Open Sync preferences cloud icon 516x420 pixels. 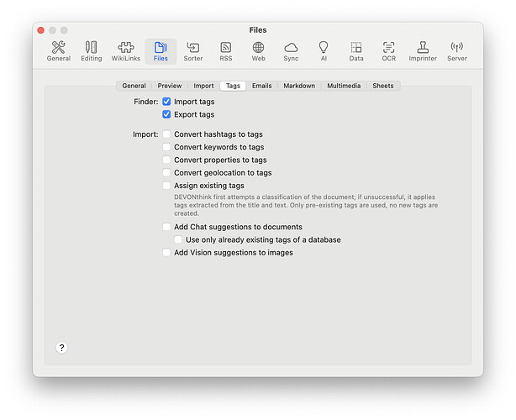point(291,51)
